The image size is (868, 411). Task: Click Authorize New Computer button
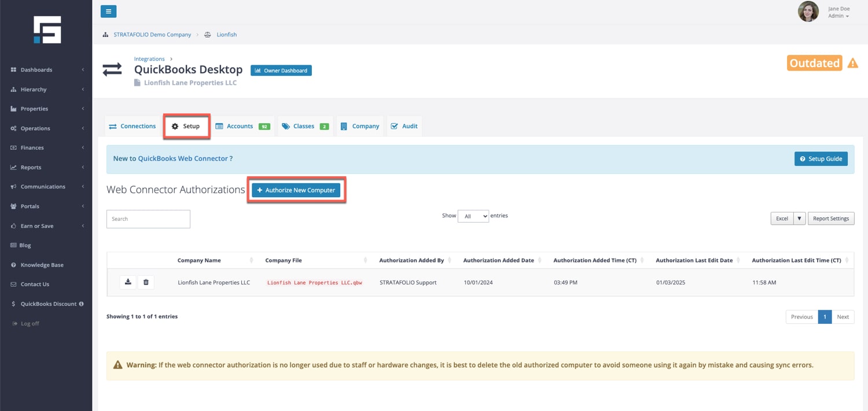click(x=296, y=190)
